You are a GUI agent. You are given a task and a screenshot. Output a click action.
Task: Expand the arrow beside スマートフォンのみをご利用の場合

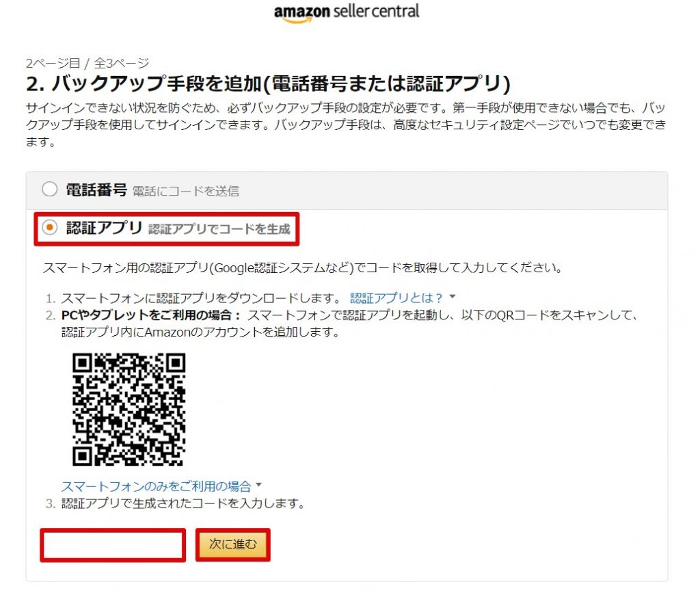pos(259,485)
